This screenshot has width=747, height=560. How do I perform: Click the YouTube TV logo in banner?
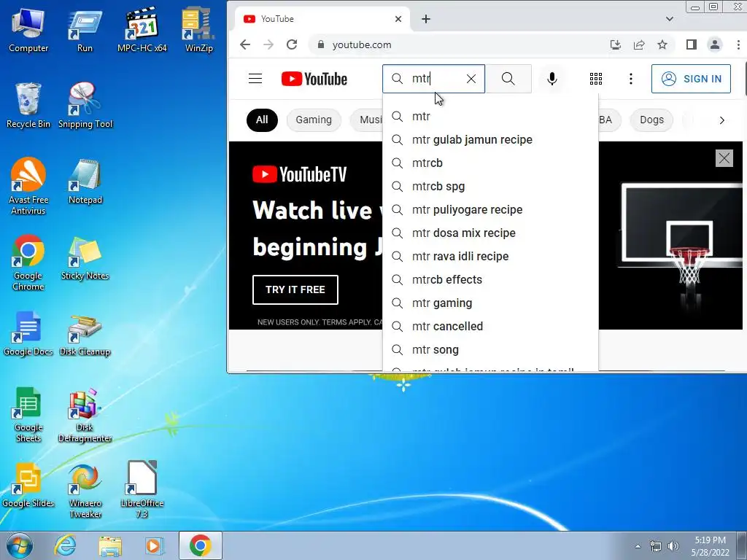click(x=299, y=174)
